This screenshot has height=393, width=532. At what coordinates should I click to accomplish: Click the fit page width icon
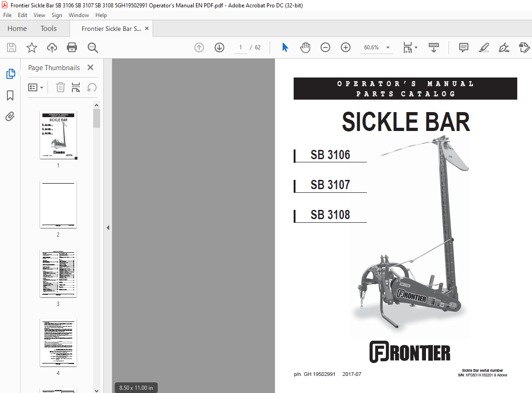[408, 48]
